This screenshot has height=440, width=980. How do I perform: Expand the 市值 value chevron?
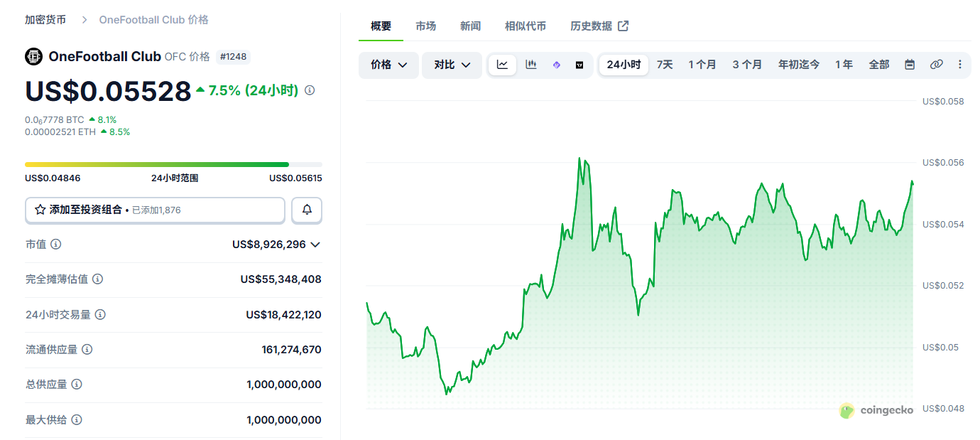(x=316, y=245)
